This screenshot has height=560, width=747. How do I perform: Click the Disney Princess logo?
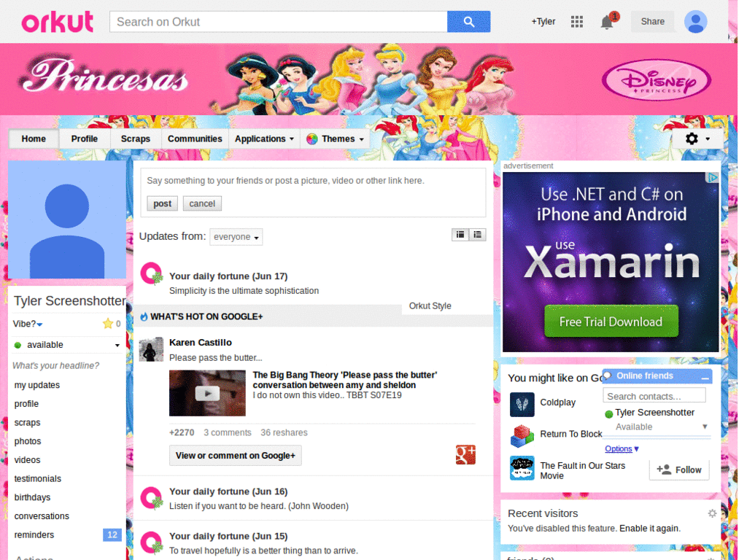click(x=656, y=80)
